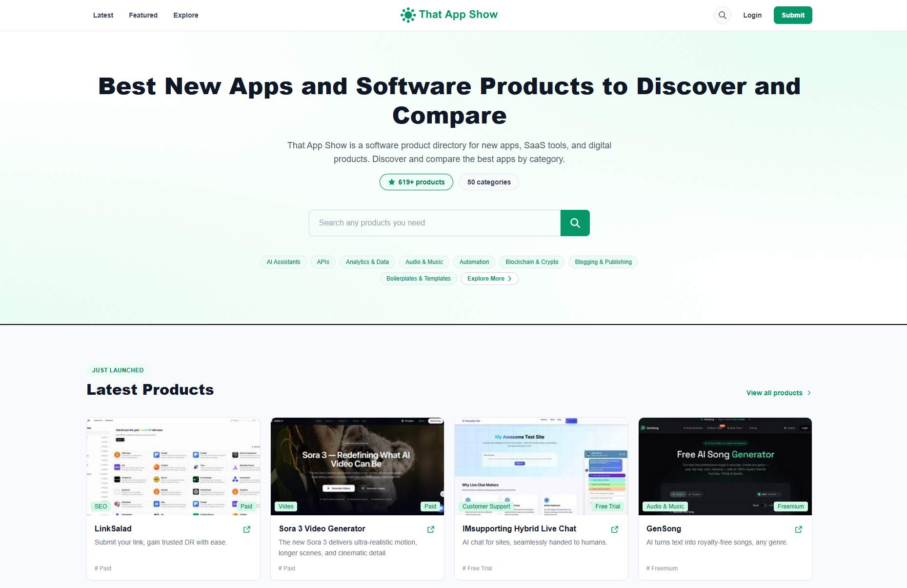Open IMsupporting Hybrid Live Chat external link icon
Screen dimensions: 907x588
(x=614, y=529)
